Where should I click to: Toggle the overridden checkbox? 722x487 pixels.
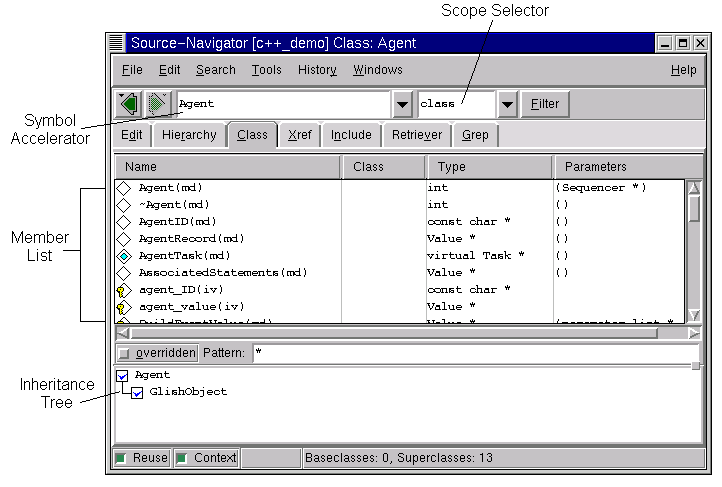[124, 354]
